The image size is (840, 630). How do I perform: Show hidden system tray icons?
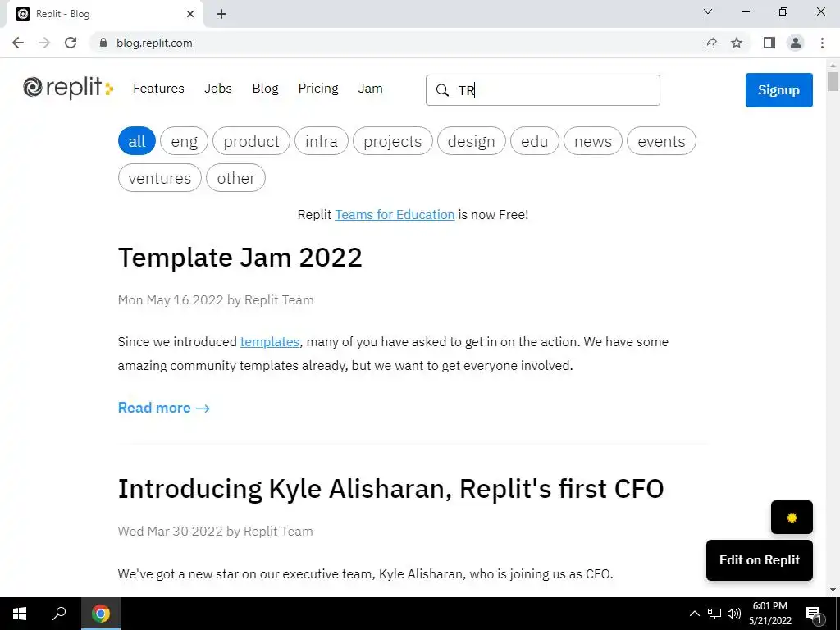click(694, 614)
